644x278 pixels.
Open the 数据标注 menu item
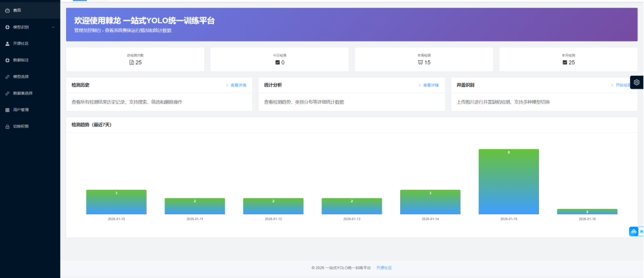(x=30, y=60)
